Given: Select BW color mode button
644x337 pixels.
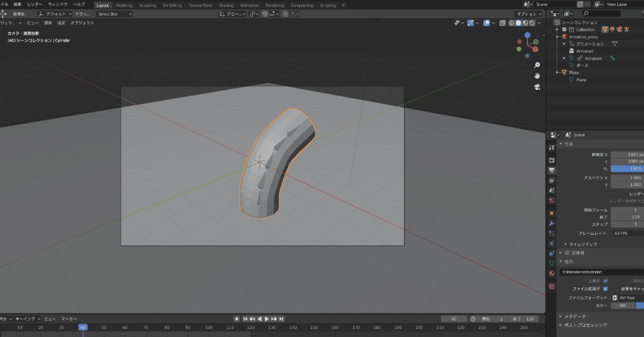Looking at the screenshot, I should point(623,305).
